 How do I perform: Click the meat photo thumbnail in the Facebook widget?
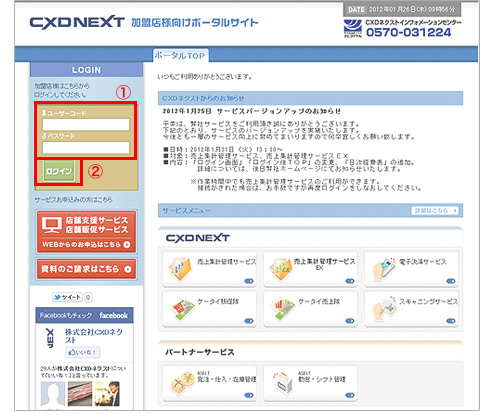pos(79,394)
